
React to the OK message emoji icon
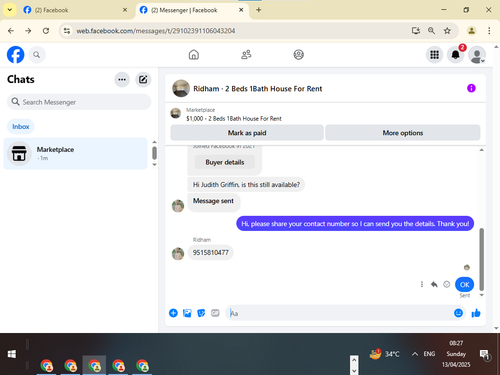[x=447, y=284]
